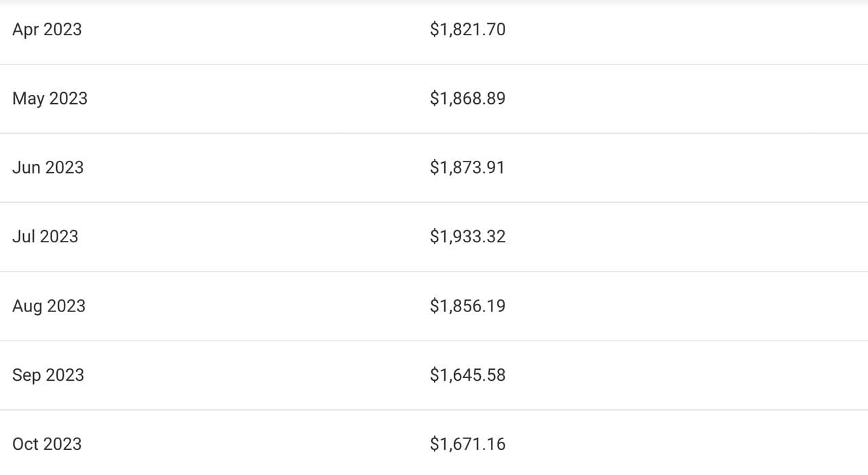
Task: Select the $1,868.89 price value
Action: (467, 98)
